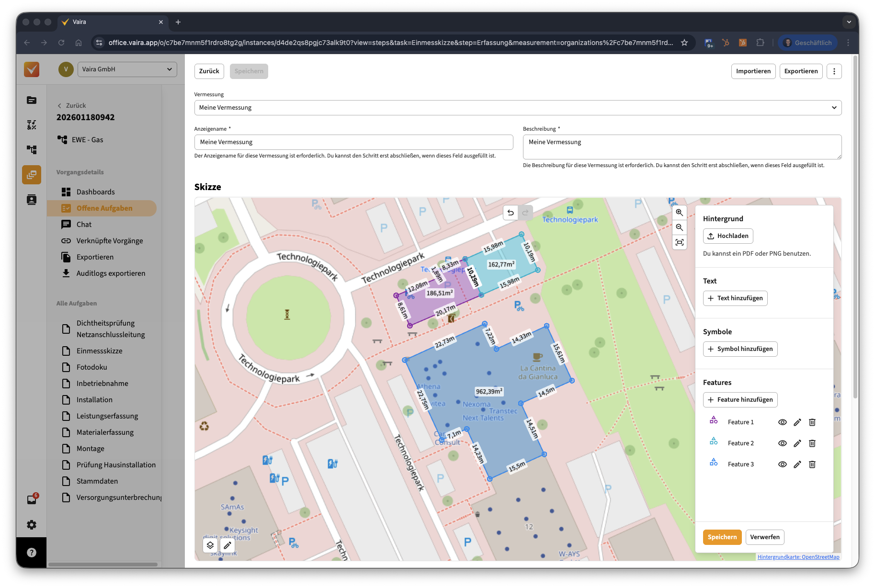Viewport: 875px width, 588px height.
Task: Click the Feature hinzufügen button
Action: pyautogui.click(x=740, y=400)
